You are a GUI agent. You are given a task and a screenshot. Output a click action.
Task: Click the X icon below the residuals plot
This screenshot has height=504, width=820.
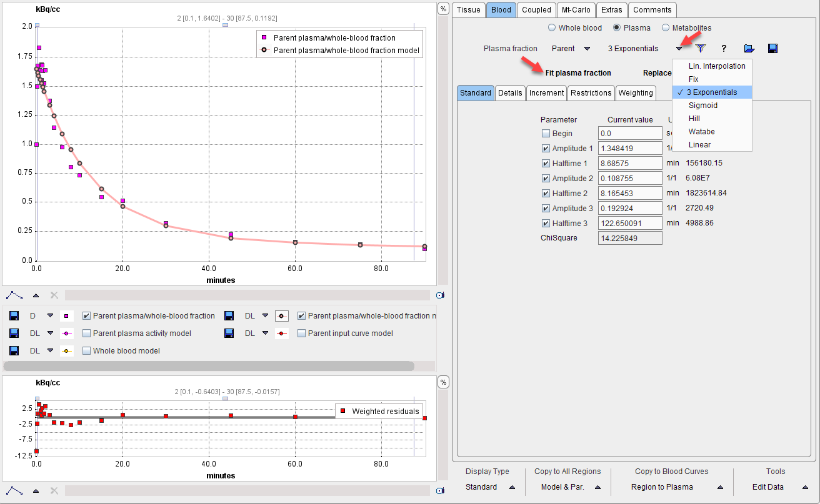click(x=54, y=491)
